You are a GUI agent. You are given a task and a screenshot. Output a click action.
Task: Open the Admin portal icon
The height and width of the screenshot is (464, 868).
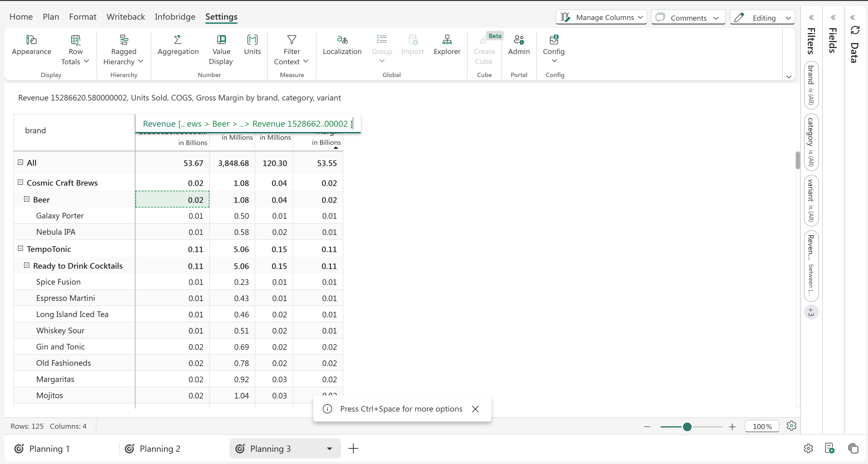518,40
